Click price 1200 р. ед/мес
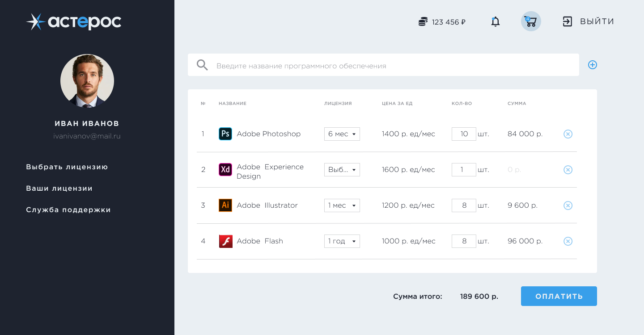Screen dimensions: 644x335 coord(408,205)
